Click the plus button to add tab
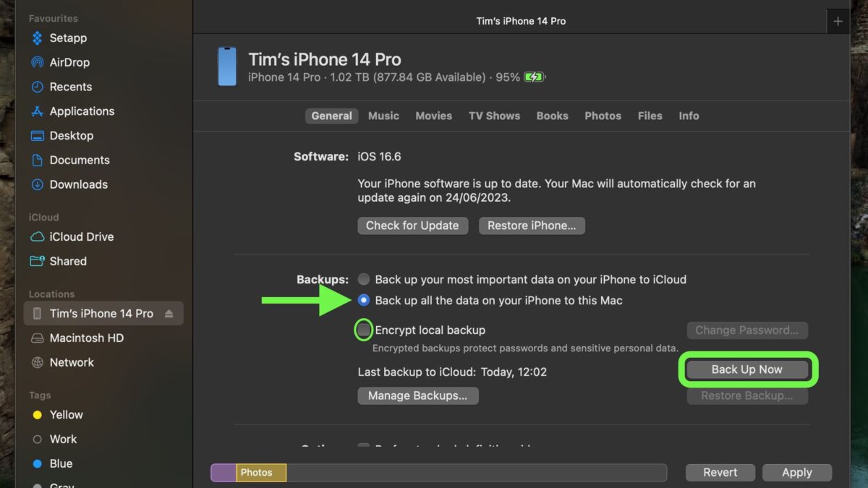 point(838,21)
